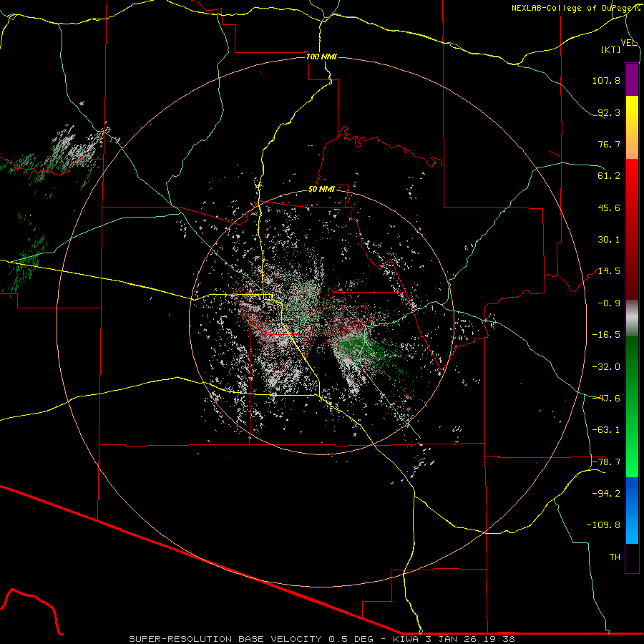Click the 30.1 legend value
The width and height of the screenshot is (644, 644).
point(609,240)
